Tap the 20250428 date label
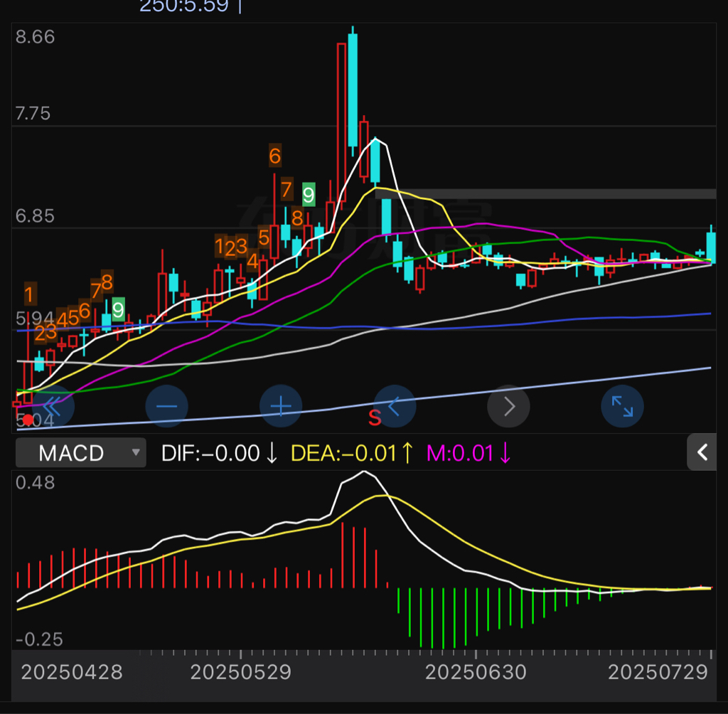728x714 pixels. pyautogui.click(x=72, y=672)
